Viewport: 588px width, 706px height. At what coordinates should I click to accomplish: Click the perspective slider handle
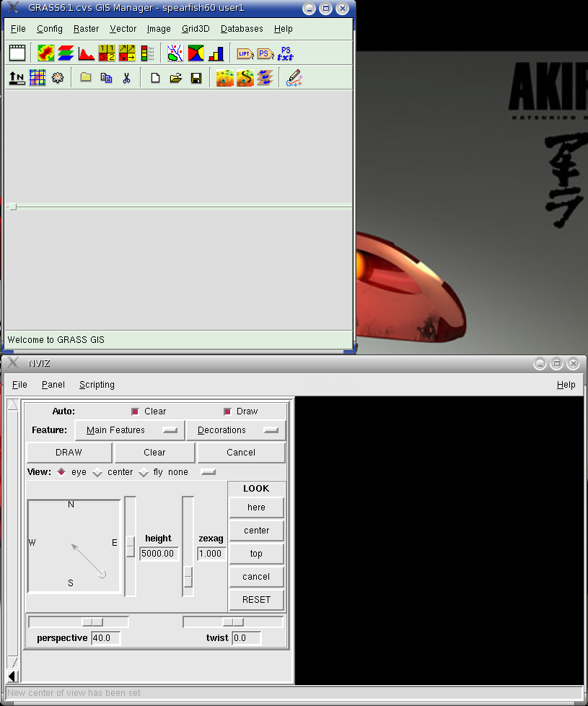coord(92,622)
